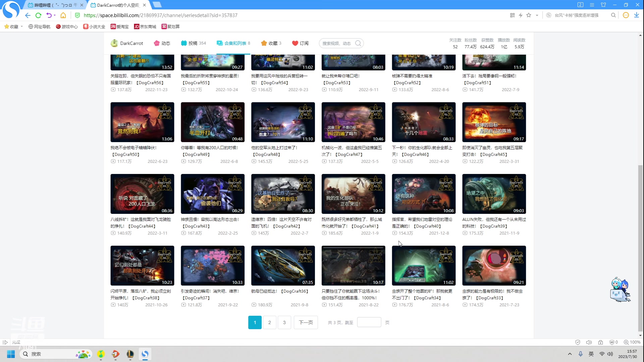Viewport: 644px width, 362px height.
Task: Open the ad blocker shield showing 0
Action: [x=614, y=342]
